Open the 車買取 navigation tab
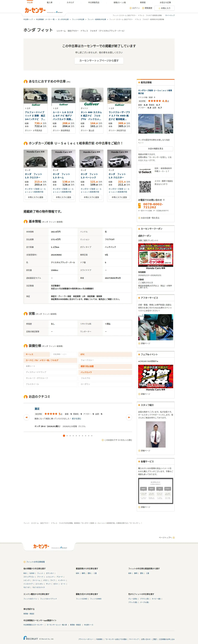The width and height of the screenshot is (198, 644). click(x=143, y=2)
